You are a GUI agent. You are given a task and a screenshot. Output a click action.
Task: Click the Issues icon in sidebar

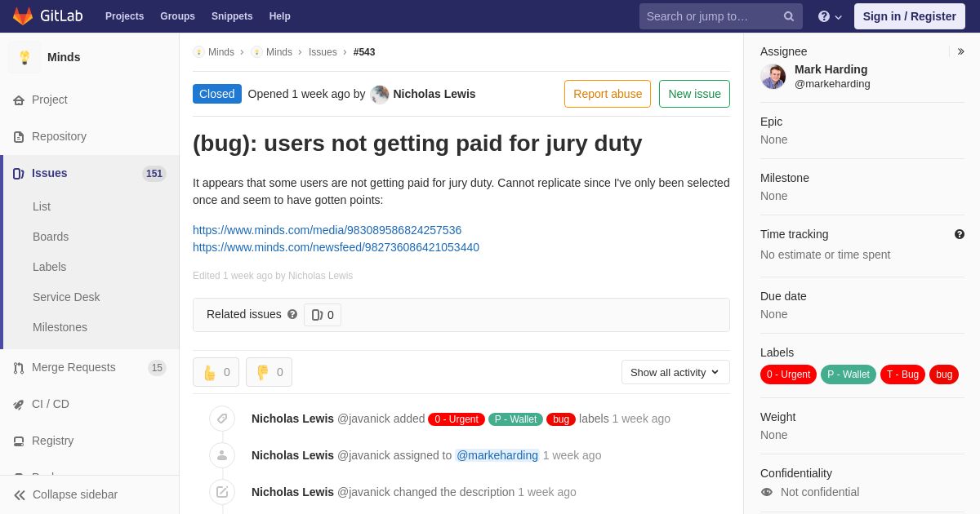[x=19, y=173]
